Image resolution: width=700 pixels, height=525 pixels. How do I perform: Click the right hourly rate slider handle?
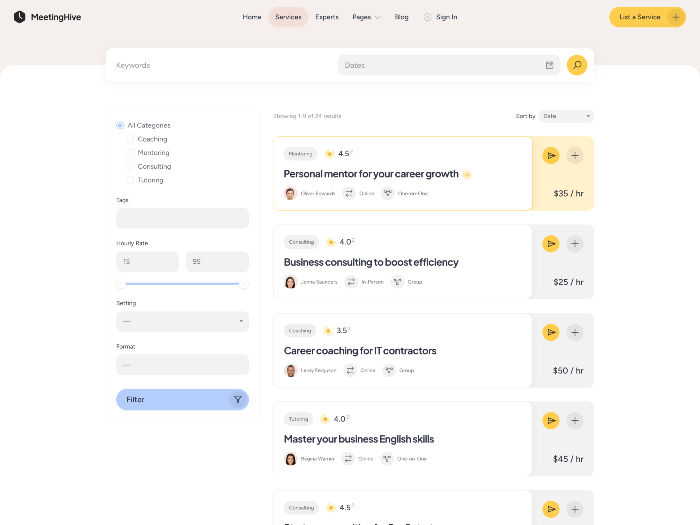243,284
